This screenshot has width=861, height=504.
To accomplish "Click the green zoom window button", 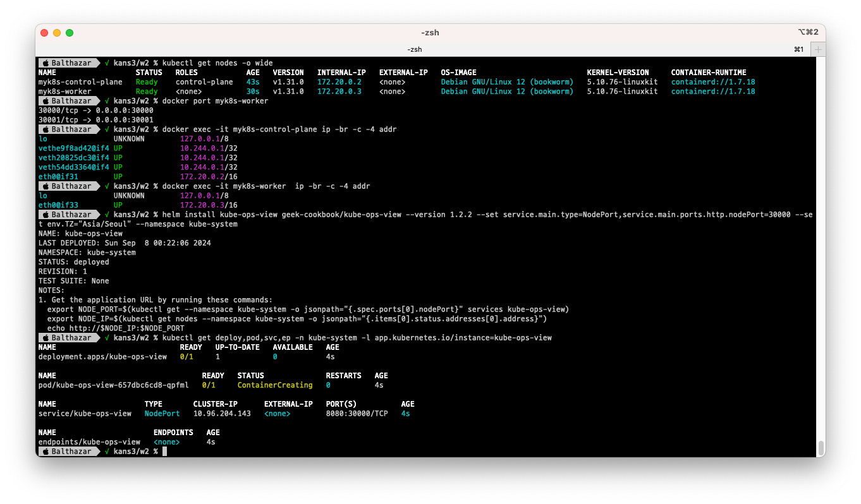I will point(70,33).
